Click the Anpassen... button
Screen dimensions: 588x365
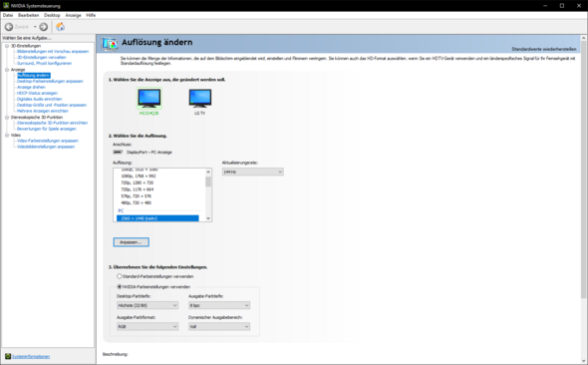(131, 242)
